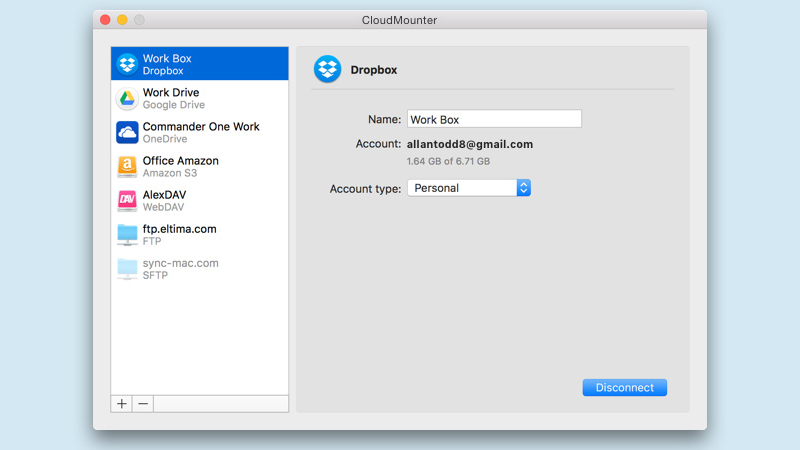Disconnect the Dropbox account
Screen dimensions: 800x450
tap(624, 387)
